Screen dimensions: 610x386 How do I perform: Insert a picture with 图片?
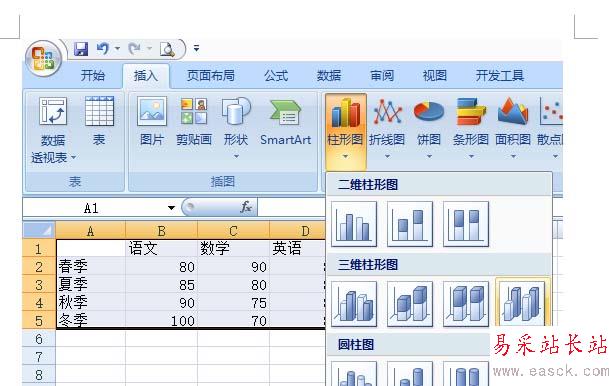[x=152, y=121]
